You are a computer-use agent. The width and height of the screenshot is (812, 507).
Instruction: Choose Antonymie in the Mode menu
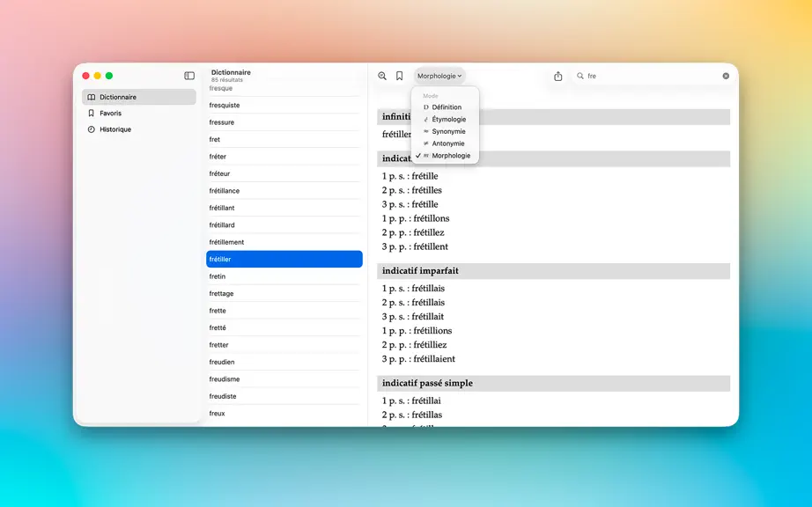pos(445,143)
